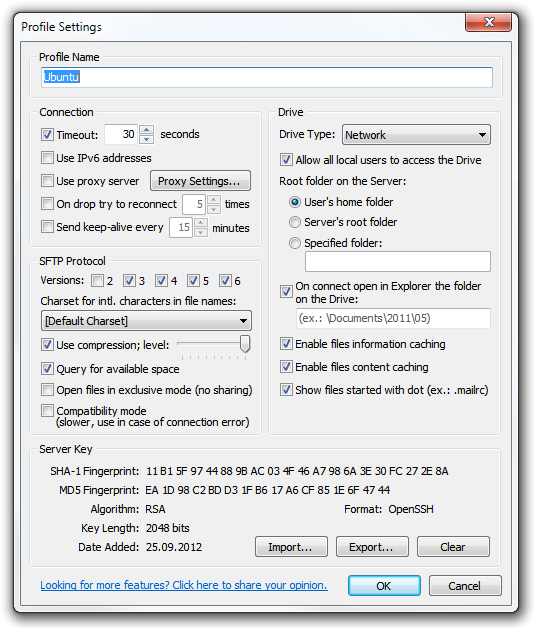Toggle Show files started with dot
Image resolution: width=534 pixels, height=628 pixels.
click(286, 390)
